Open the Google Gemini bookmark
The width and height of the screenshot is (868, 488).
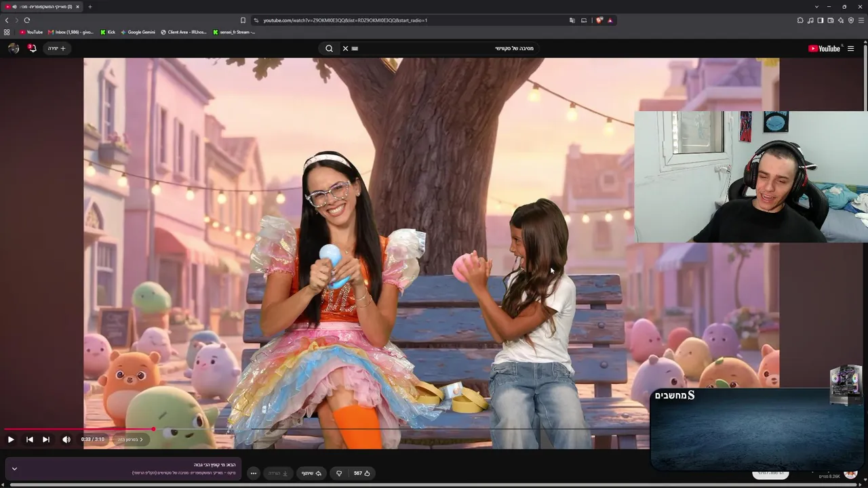click(x=138, y=32)
